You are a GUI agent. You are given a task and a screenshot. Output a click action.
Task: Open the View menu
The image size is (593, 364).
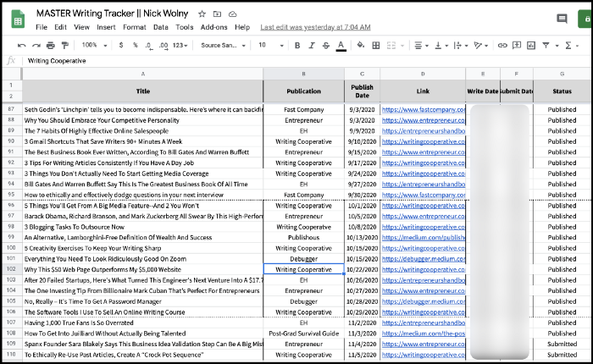point(81,27)
